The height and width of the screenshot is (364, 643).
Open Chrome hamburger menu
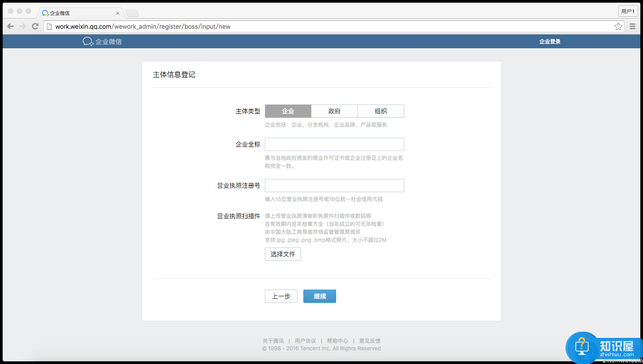[632, 27]
